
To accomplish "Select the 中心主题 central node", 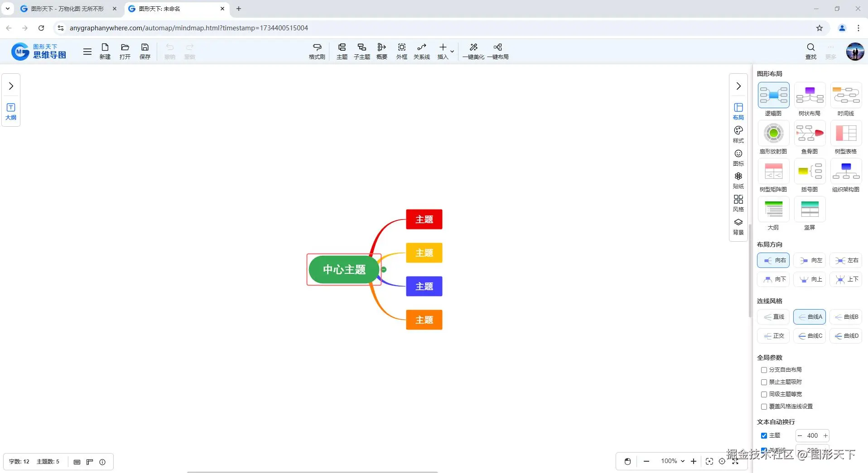I will click(344, 270).
